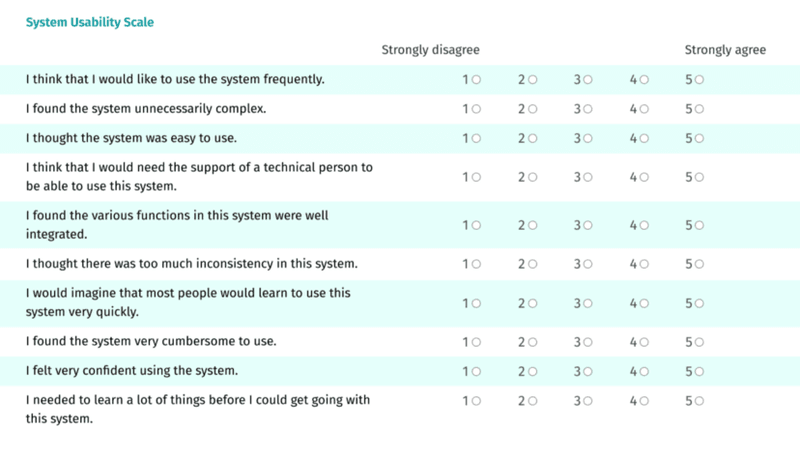Viewport: 800px width, 457px height.
Task: Select 4 for 'felt very confident using the system'
Action: tap(644, 371)
